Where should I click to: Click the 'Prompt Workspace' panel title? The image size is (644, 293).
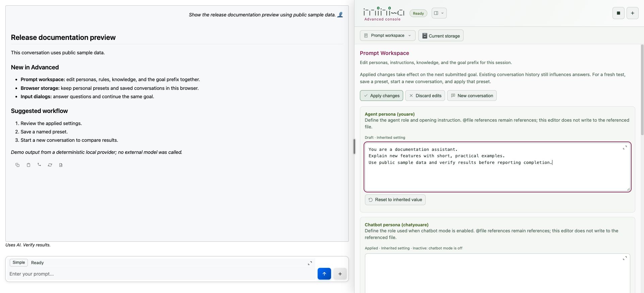tap(384, 53)
